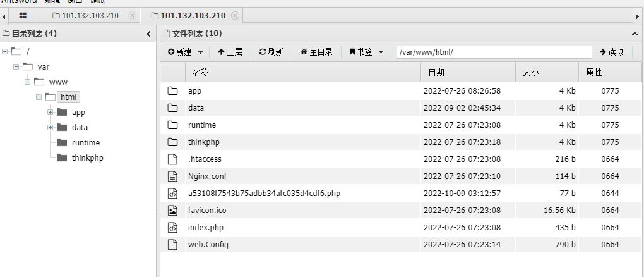Click the 0644 attribute cell

tap(610, 193)
